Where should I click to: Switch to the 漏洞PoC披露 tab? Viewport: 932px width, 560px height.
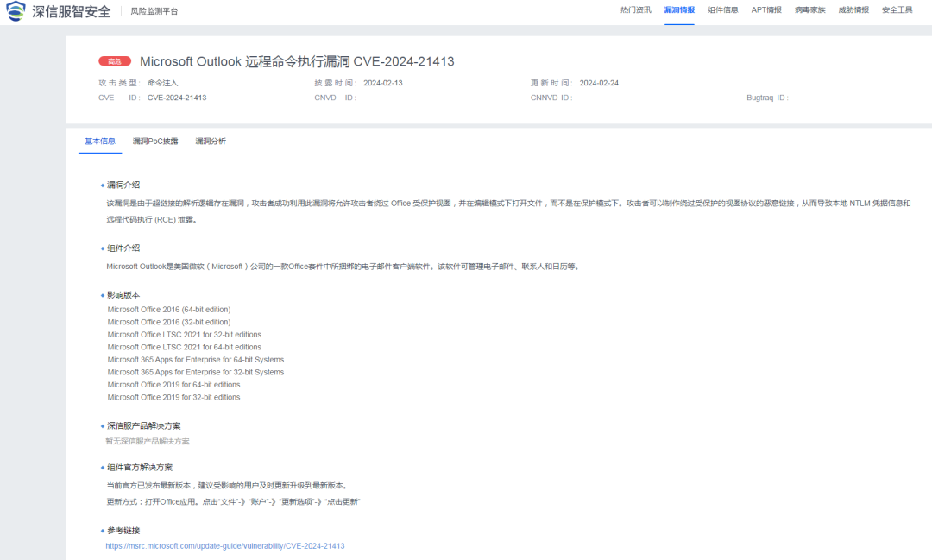pos(155,142)
